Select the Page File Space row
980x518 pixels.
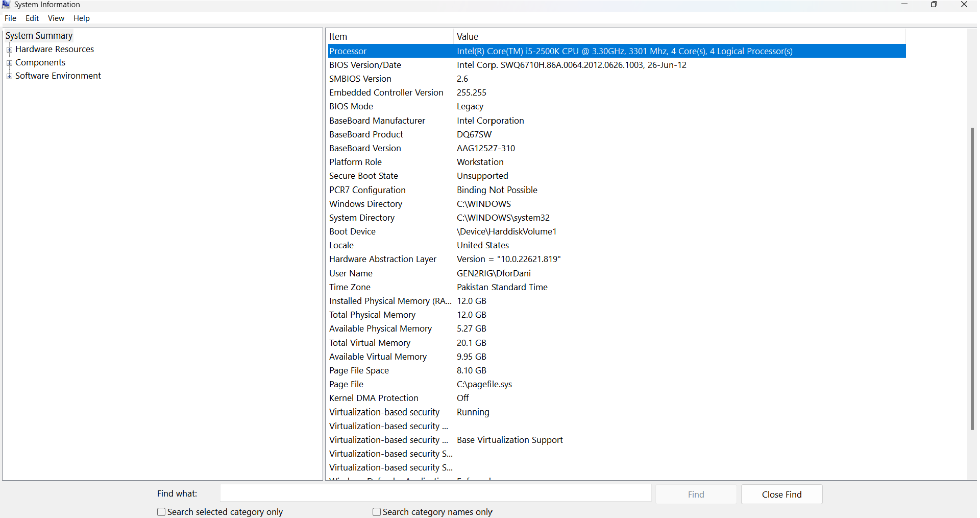click(617, 370)
